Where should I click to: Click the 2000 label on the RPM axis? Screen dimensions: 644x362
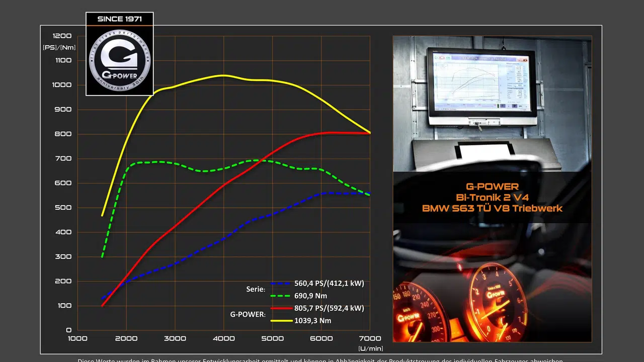[126, 338]
